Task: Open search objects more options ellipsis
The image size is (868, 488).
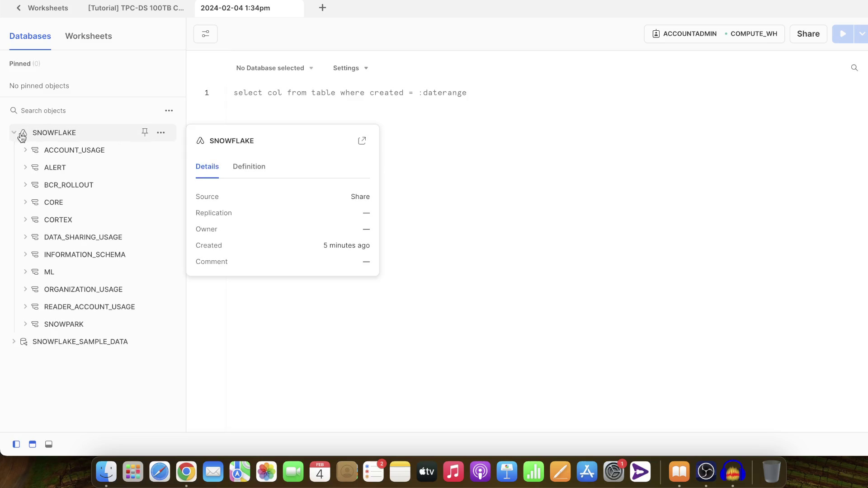Action: click(169, 111)
